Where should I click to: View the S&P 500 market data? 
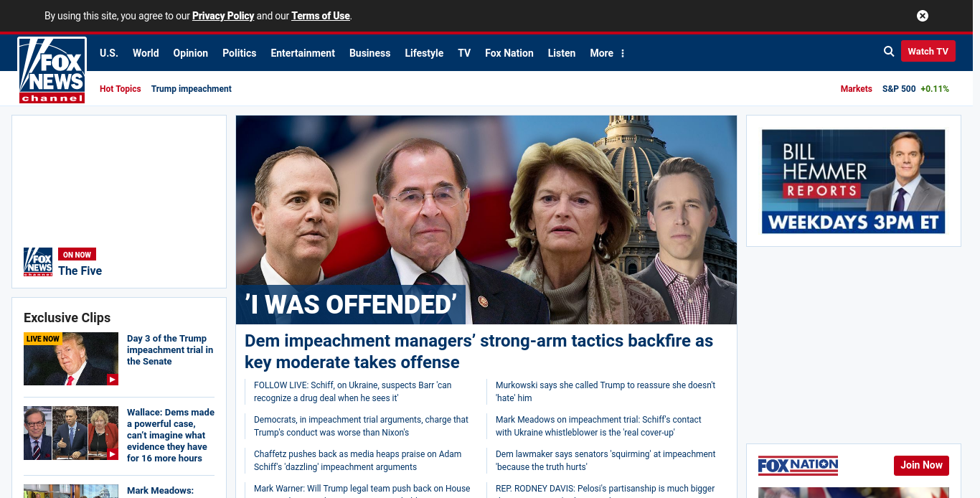tap(915, 89)
